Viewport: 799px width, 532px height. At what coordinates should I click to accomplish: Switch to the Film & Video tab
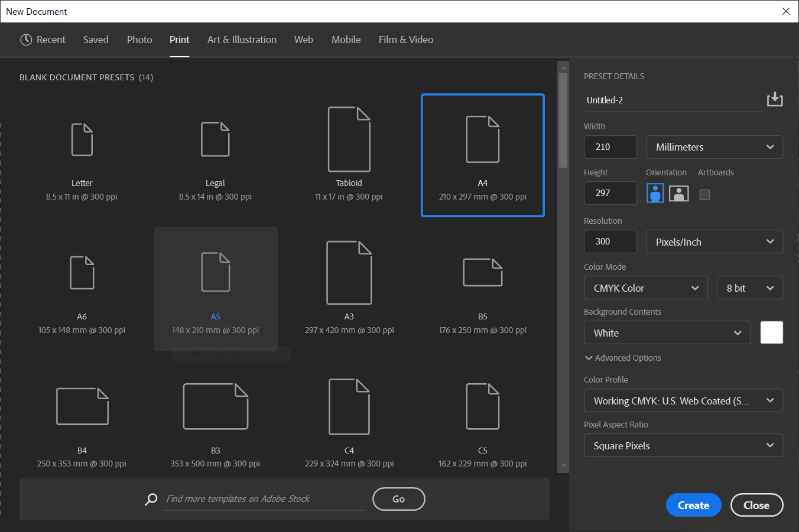point(406,40)
